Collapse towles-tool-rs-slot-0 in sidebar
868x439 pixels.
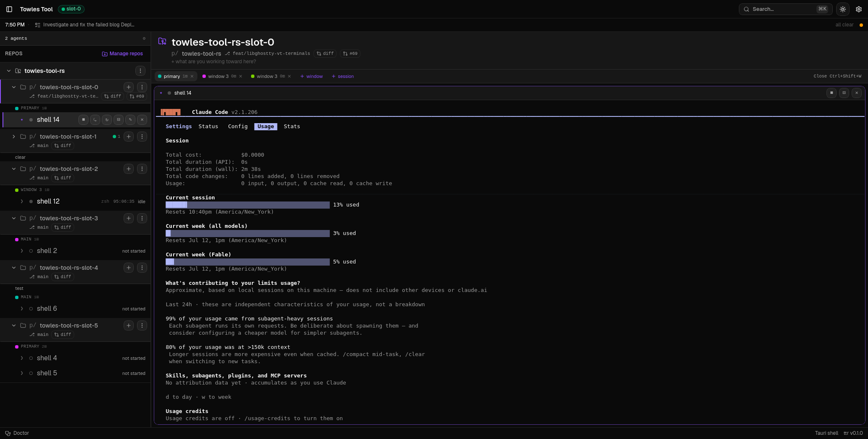(14, 87)
